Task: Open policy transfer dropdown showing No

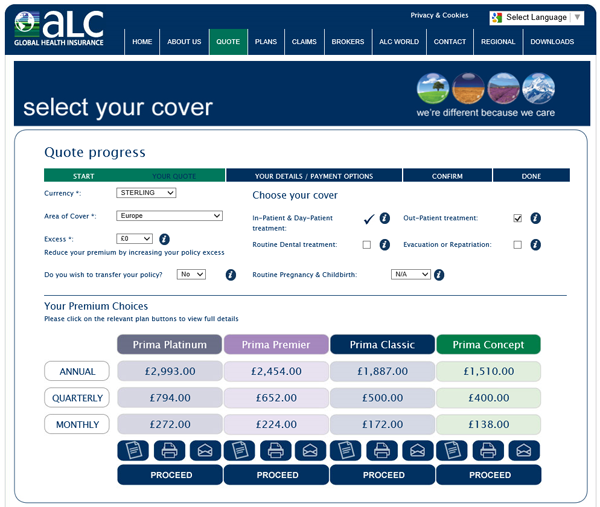Action: [x=191, y=274]
